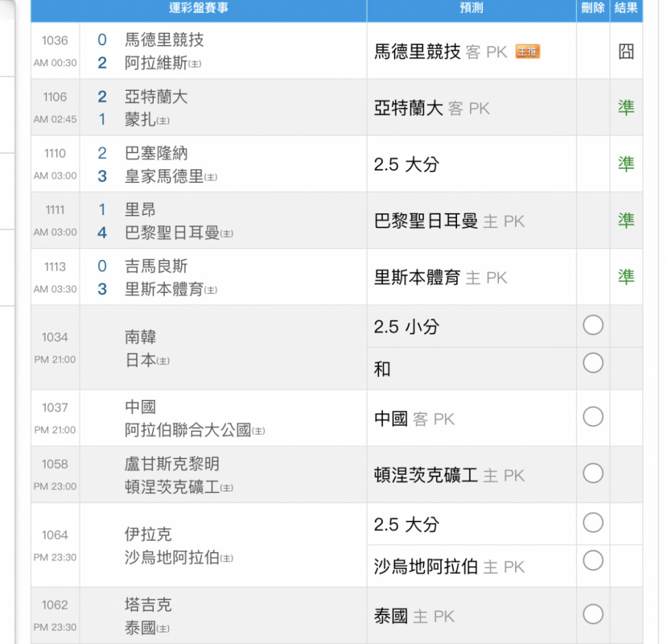Select delete circle for match 1064's 2.5 大分

(x=593, y=522)
